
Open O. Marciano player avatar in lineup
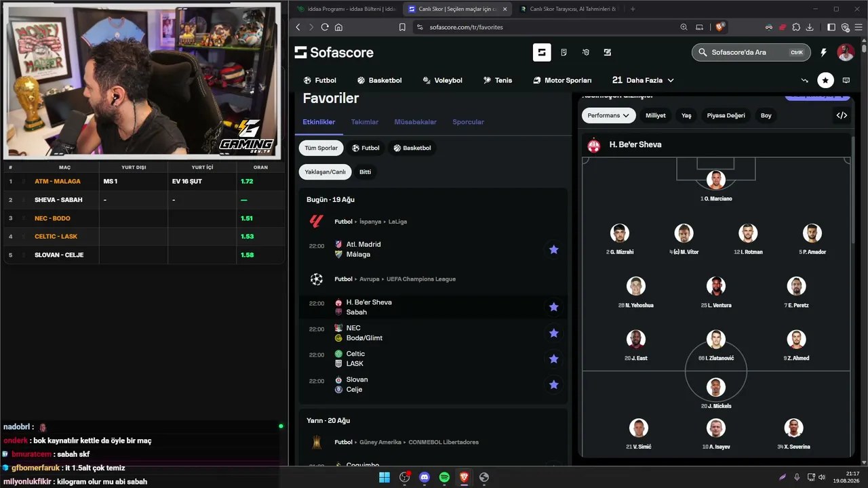(x=715, y=180)
